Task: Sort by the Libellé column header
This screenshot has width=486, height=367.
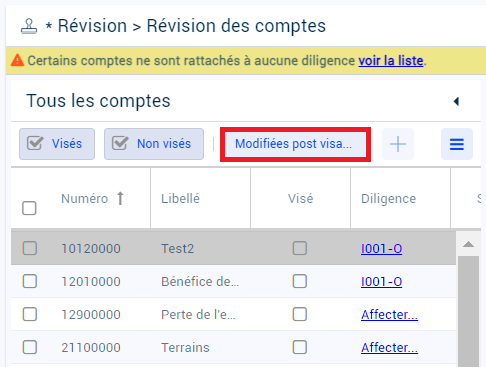Action: 180,199
